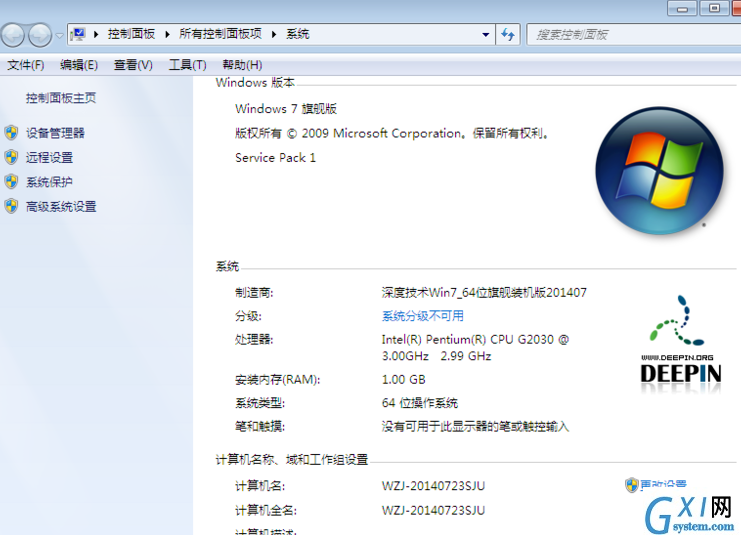Image resolution: width=741 pixels, height=535 pixels.
Task: Open the 查看(V) menu
Action: click(133, 65)
